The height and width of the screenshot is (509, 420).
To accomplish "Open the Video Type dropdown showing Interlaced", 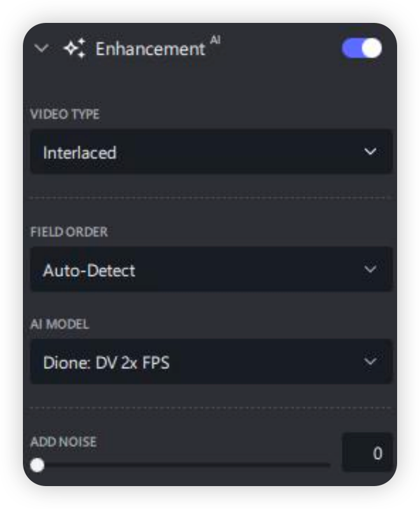I will [211, 152].
